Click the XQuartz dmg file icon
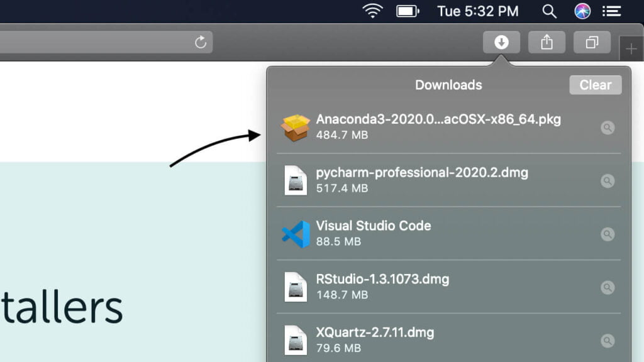The image size is (644, 362). (x=296, y=340)
